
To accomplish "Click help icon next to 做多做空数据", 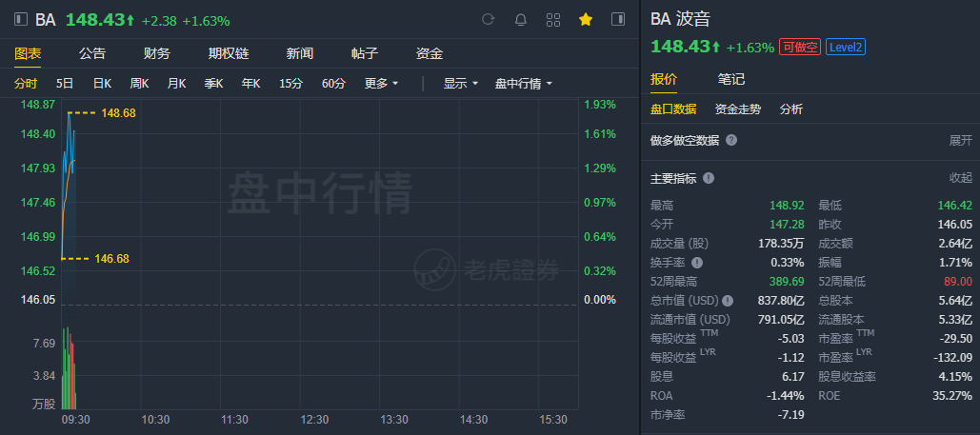I will (x=731, y=140).
